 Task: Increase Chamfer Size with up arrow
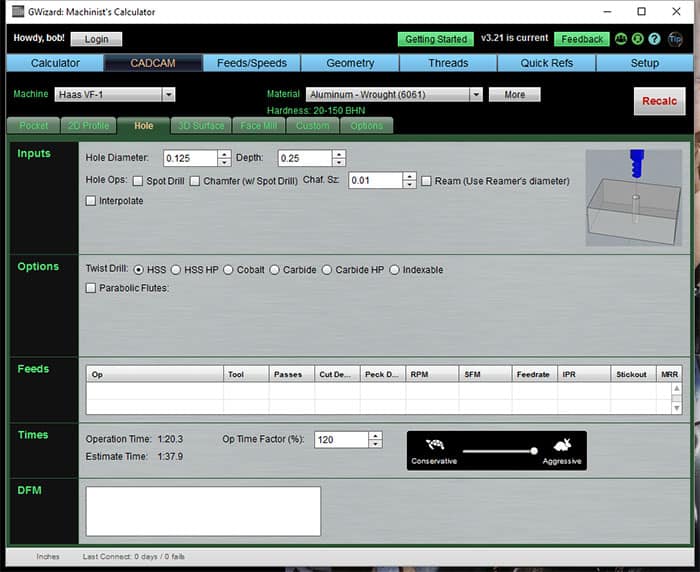(409, 176)
